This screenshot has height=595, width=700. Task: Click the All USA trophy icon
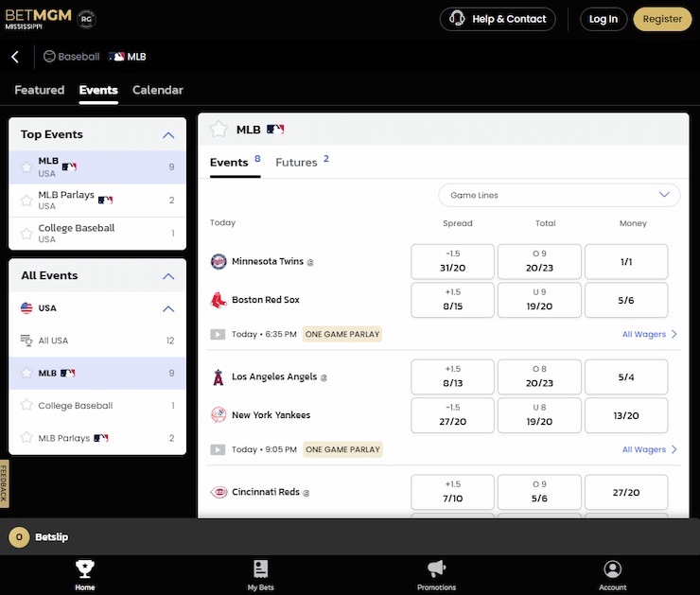[x=26, y=341]
